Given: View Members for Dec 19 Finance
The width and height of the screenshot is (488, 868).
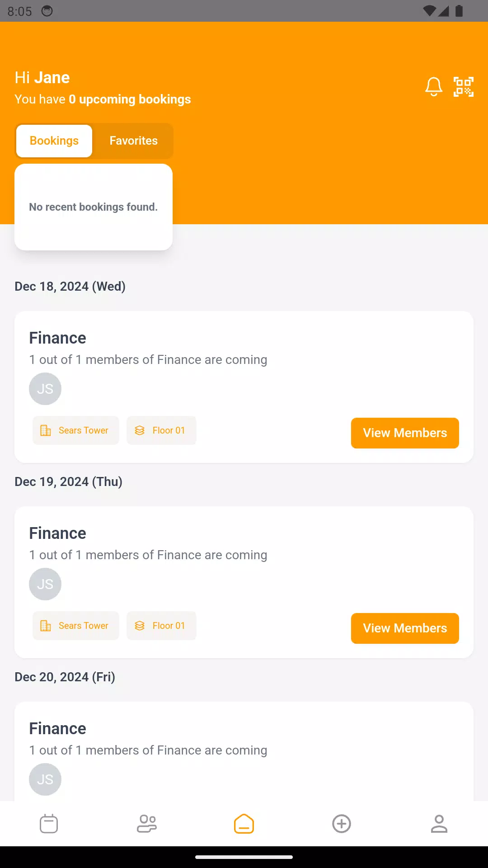Looking at the screenshot, I should pos(405,628).
